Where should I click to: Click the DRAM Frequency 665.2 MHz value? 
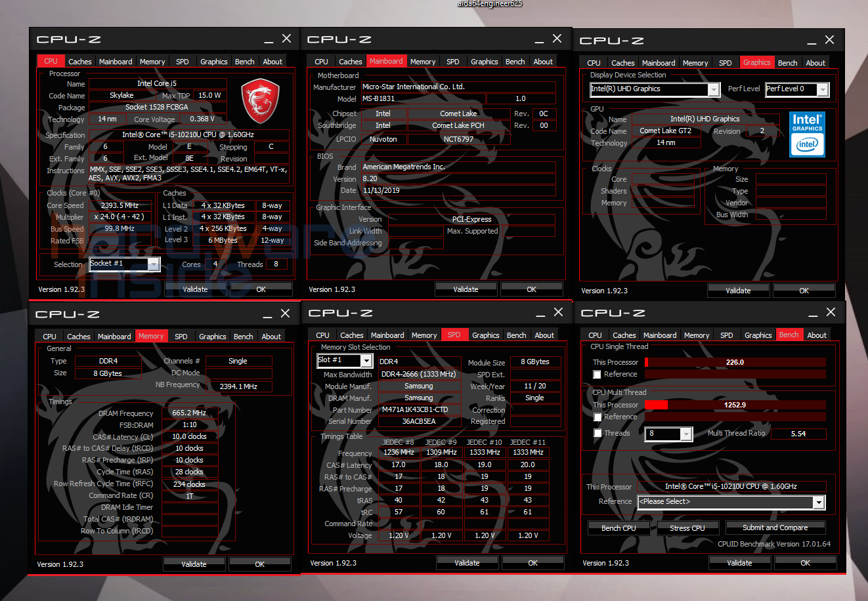189,413
